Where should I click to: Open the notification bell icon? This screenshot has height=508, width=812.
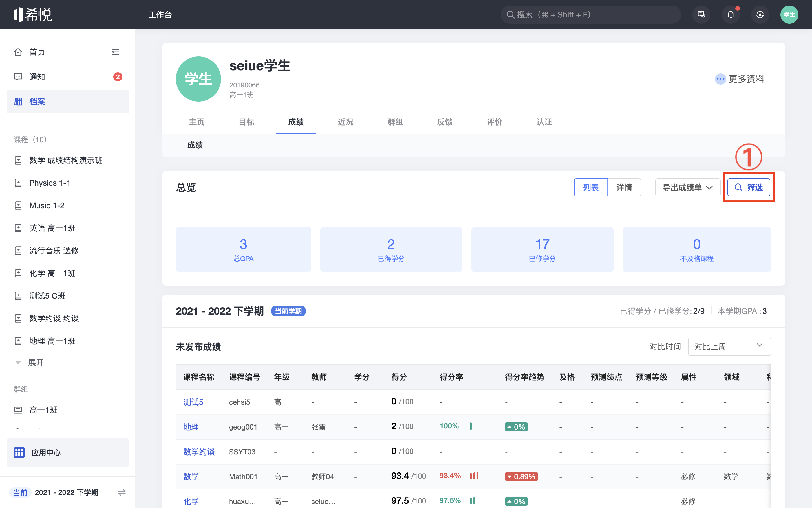click(731, 15)
